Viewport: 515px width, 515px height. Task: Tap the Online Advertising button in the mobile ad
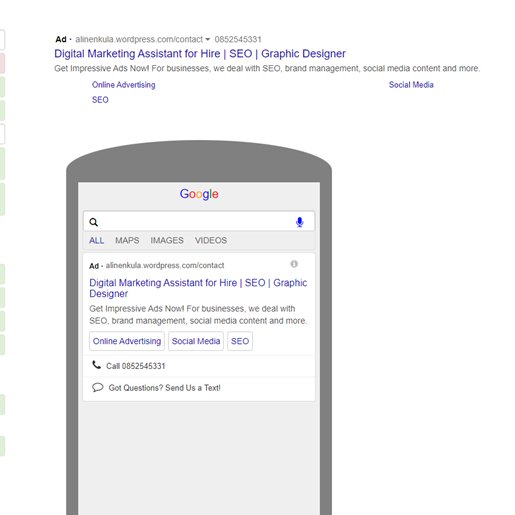127,341
